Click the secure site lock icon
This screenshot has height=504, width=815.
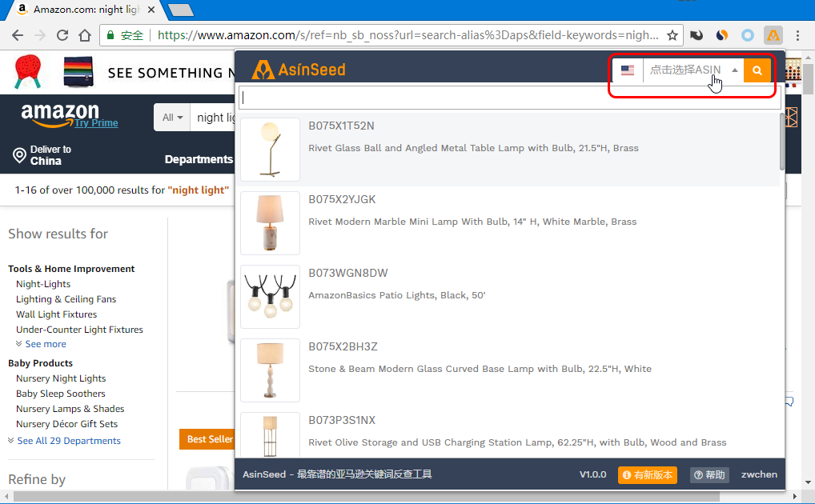pyautogui.click(x=110, y=35)
